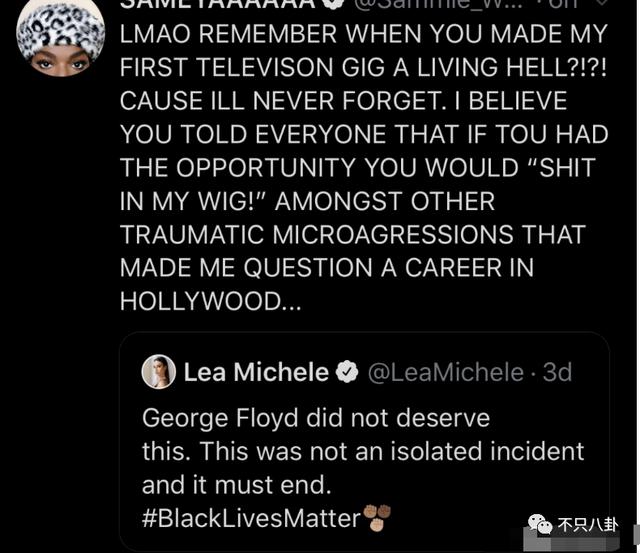Open the #BlackLivesMatter hashtag
Image resolution: width=640 pixels, height=553 pixels.
(250, 519)
